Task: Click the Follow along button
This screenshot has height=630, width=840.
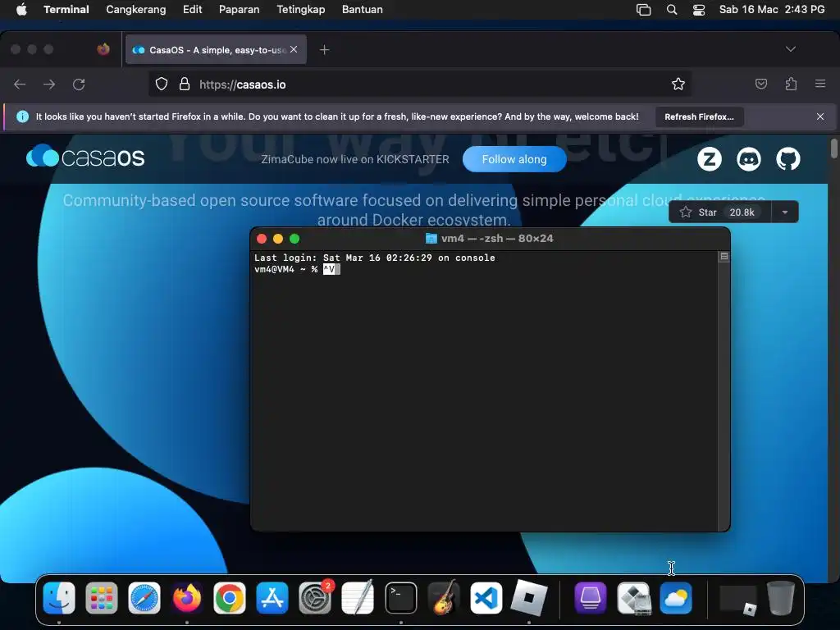Action: point(514,159)
